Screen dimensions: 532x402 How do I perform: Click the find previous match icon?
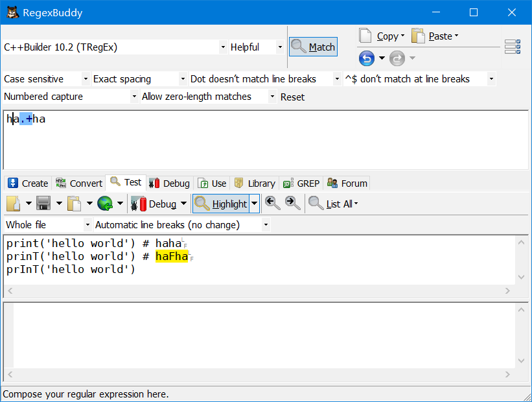click(x=272, y=204)
